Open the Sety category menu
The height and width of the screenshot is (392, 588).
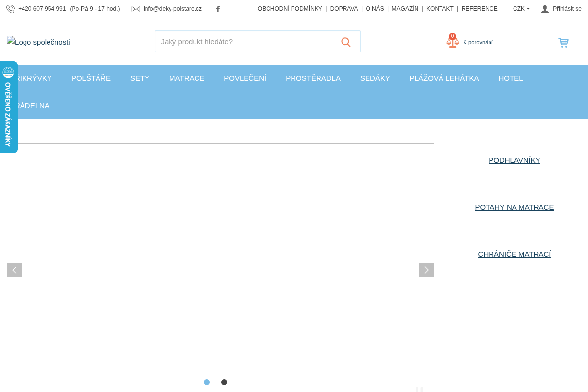point(140,78)
